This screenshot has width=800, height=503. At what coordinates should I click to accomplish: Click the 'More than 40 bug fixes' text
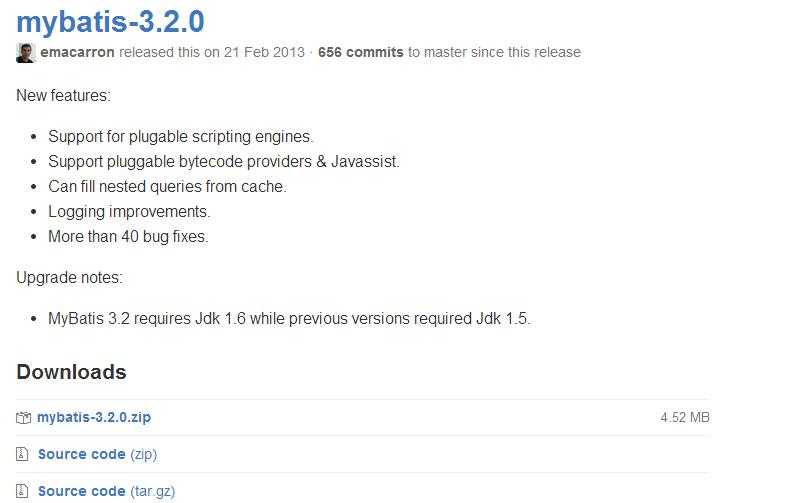tap(128, 237)
